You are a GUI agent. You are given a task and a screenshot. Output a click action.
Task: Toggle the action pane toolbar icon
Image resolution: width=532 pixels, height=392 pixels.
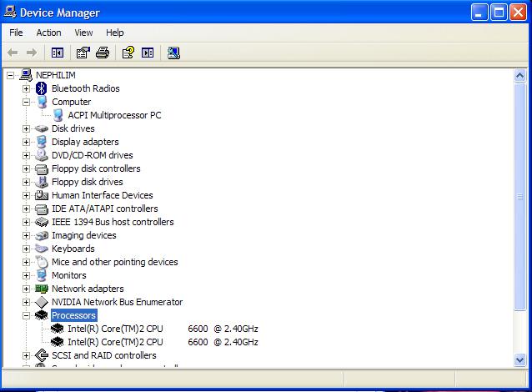point(148,53)
